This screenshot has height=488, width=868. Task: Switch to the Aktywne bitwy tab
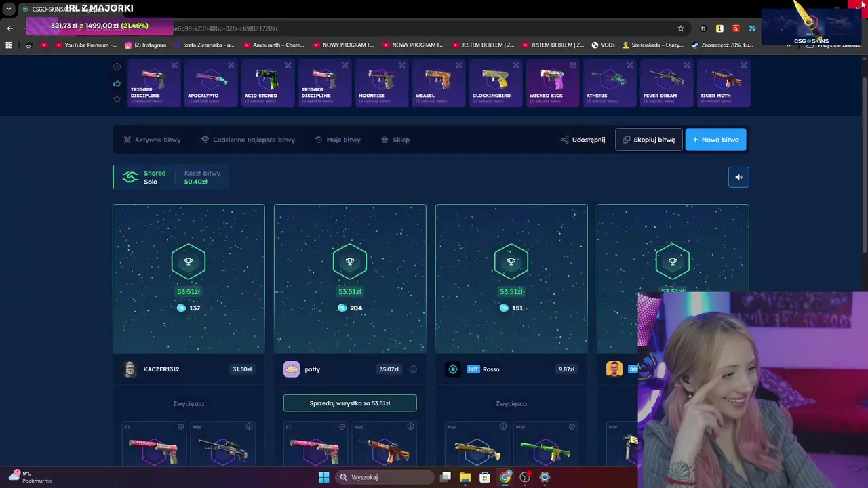tap(152, 140)
